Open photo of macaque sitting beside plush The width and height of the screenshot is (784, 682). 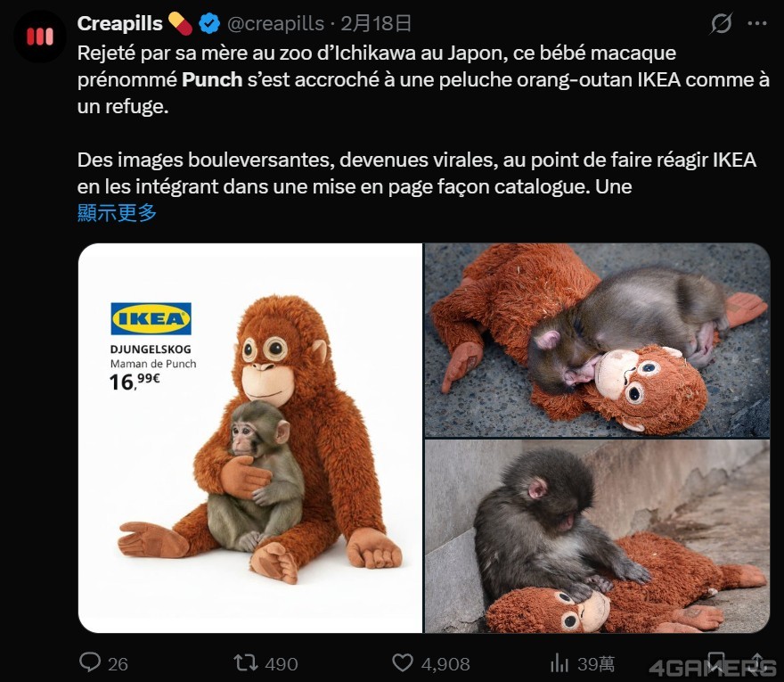(x=597, y=537)
